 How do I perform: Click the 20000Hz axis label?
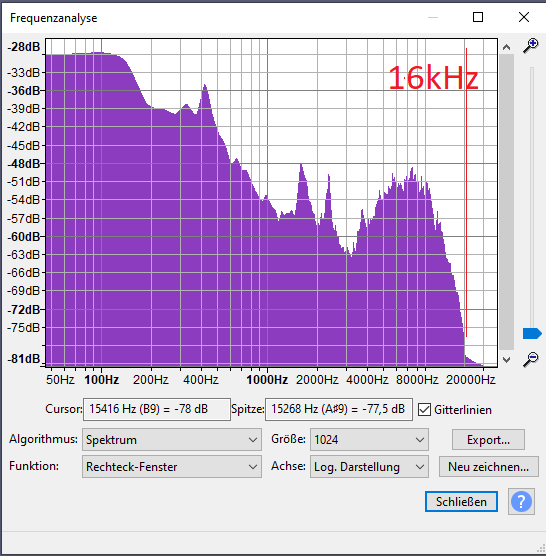pyautogui.click(x=470, y=380)
